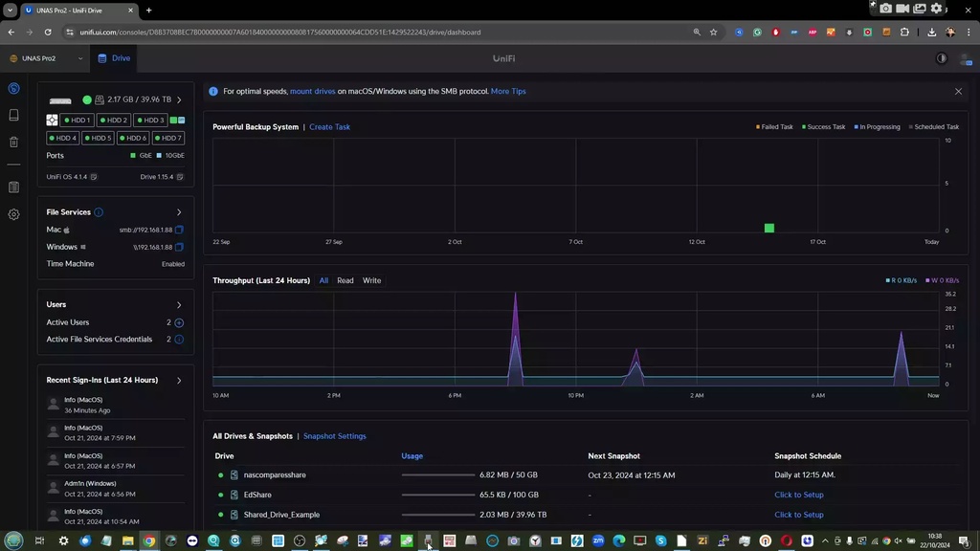Select HDD 5 drive bay

pyautogui.click(x=98, y=138)
